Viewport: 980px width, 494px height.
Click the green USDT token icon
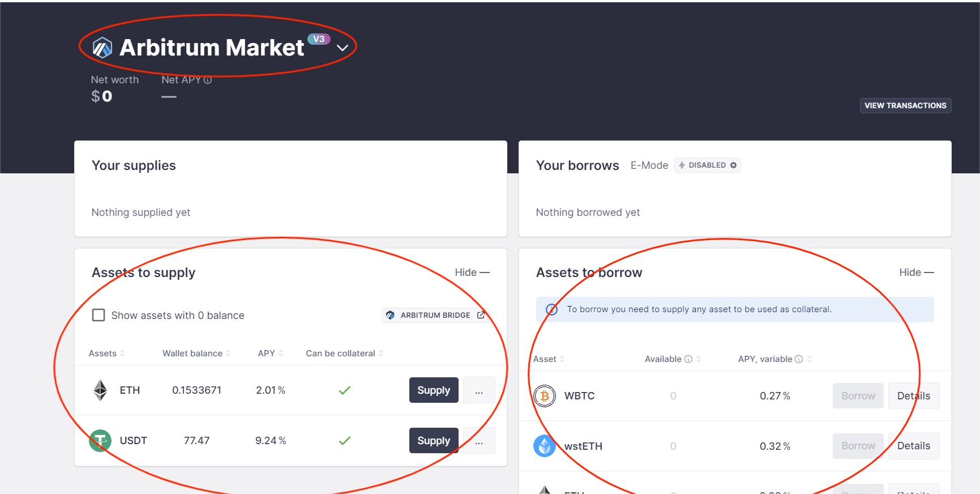coord(100,441)
